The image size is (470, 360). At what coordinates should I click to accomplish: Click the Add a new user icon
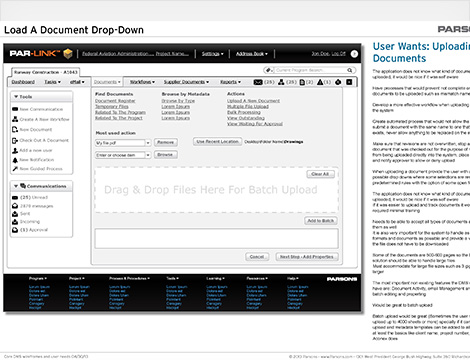coord(15,150)
